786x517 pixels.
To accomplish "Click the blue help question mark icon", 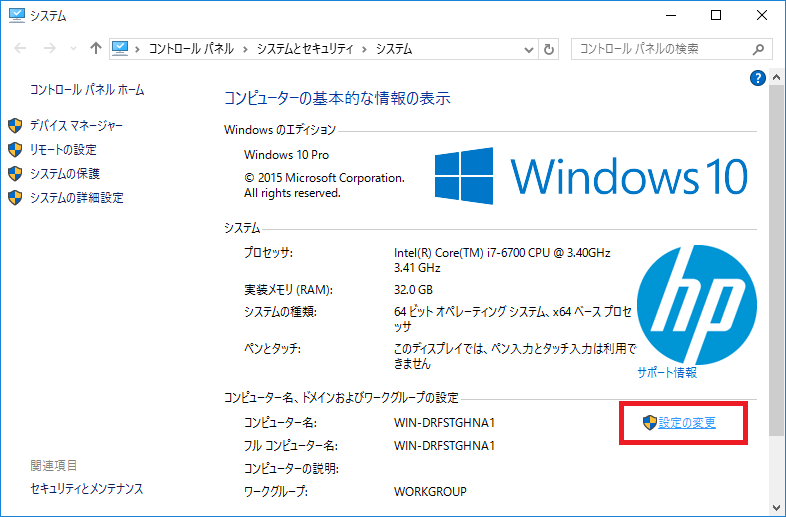I will click(757, 77).
